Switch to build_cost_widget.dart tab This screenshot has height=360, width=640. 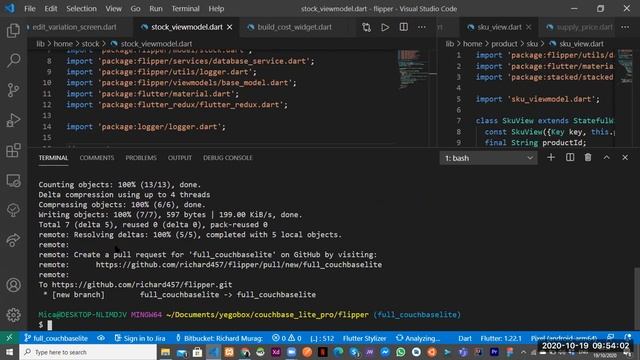[294, 27]
